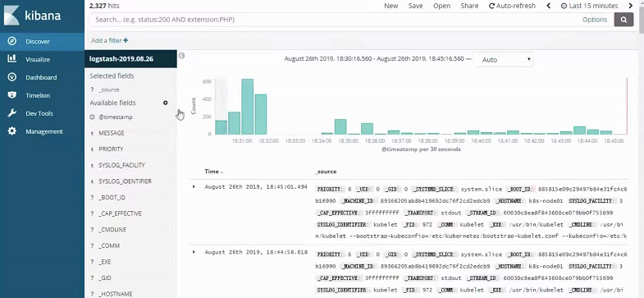The image size is (644, 298).
Task: Expand the 18:44:58.618 log row
Action: (194, 251)
